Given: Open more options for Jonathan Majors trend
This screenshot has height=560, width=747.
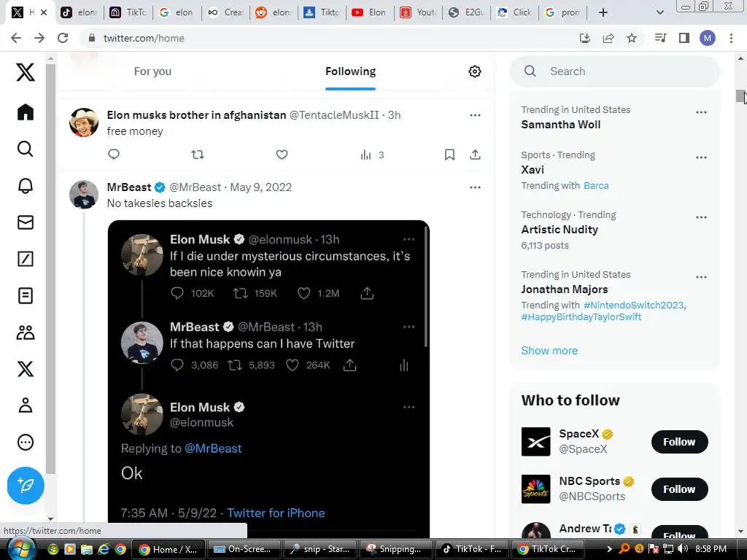Looking at the screenshot, I should pos(701,277).
